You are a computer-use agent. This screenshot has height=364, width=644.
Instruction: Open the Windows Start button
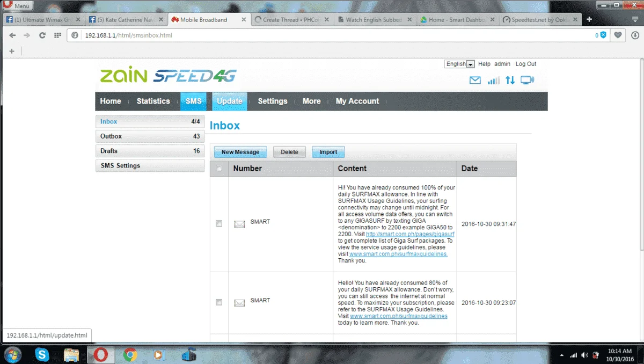(x=12, y=354)
